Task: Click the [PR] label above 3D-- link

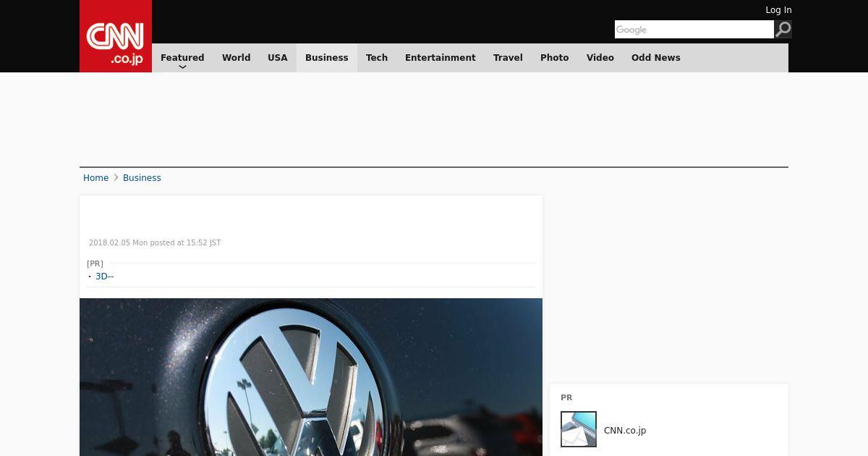Action: click(x=95, y=263)
